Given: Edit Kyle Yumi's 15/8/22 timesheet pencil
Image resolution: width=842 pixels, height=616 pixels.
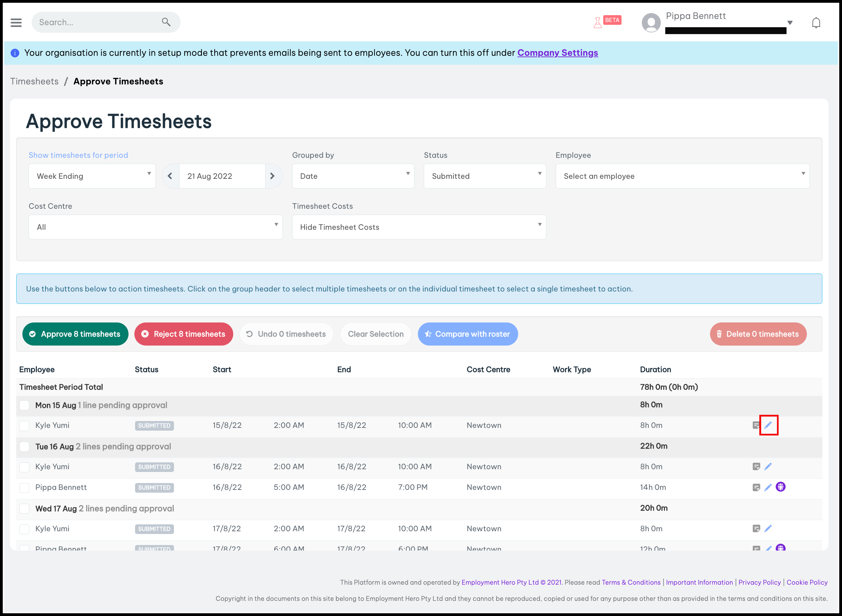Looking at the screenshot, I should (768, 425).
